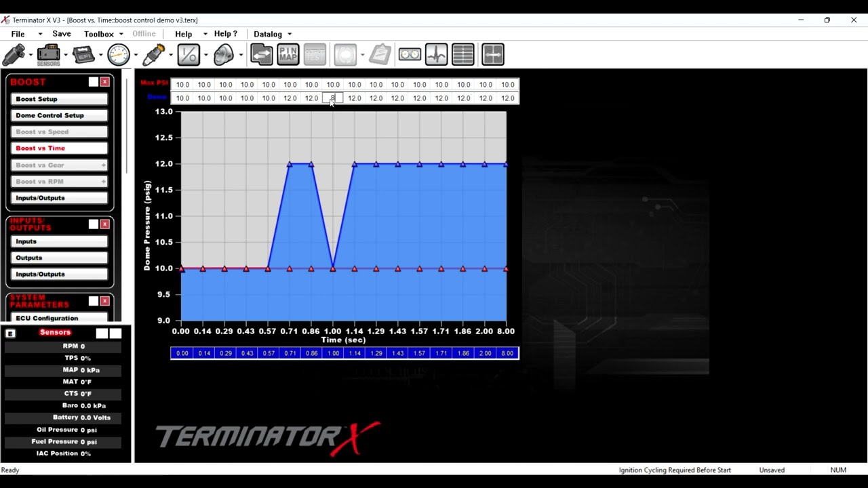Click the compare arrows toolbar icon
The height and width of the screenshot is (488, 868).
click(x=493, y=54)
